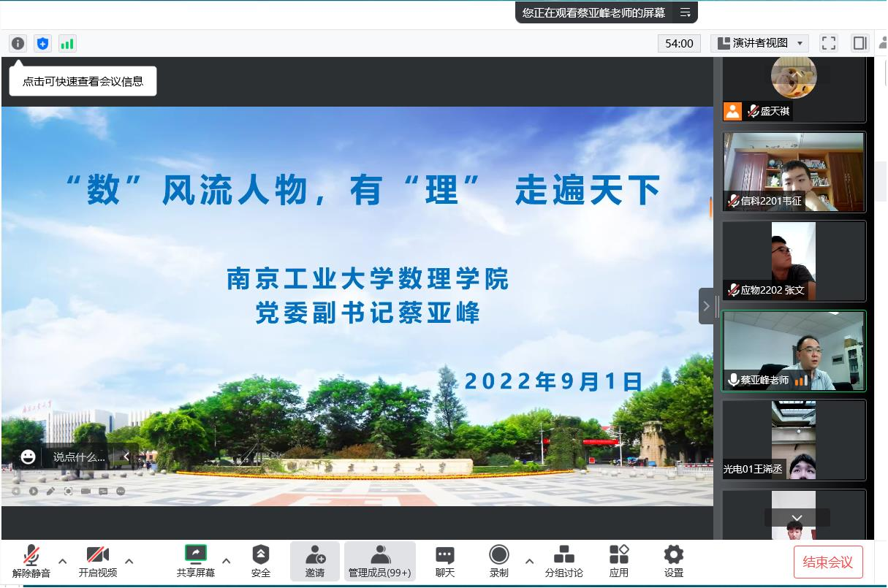The image size is (888, 588).
Task: Check the green network signal icon
Action: tap(67, 43)
